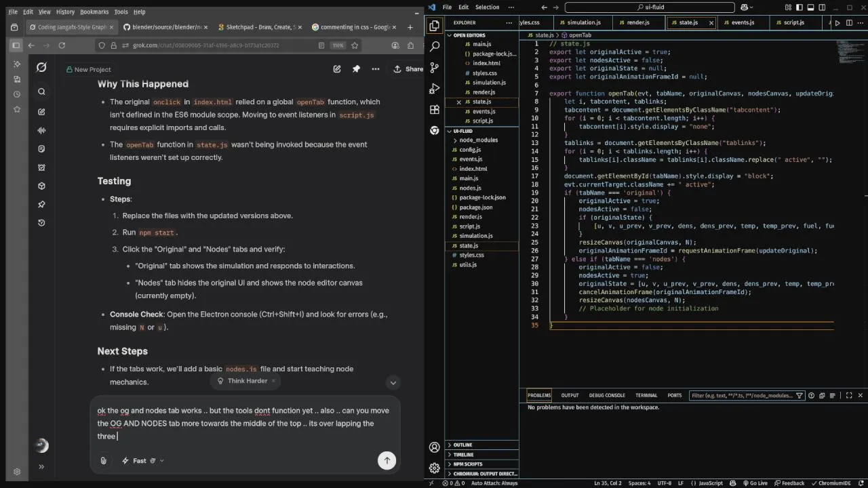Open Firefox Bookmarks menu
Screen dimensions: 868x488
(94, 12)
